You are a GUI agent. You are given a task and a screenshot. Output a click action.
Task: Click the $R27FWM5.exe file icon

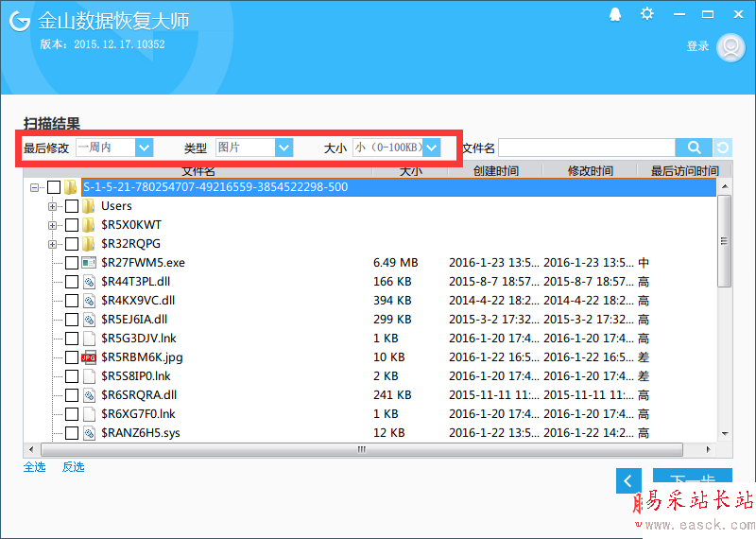[x=89, y=263]
